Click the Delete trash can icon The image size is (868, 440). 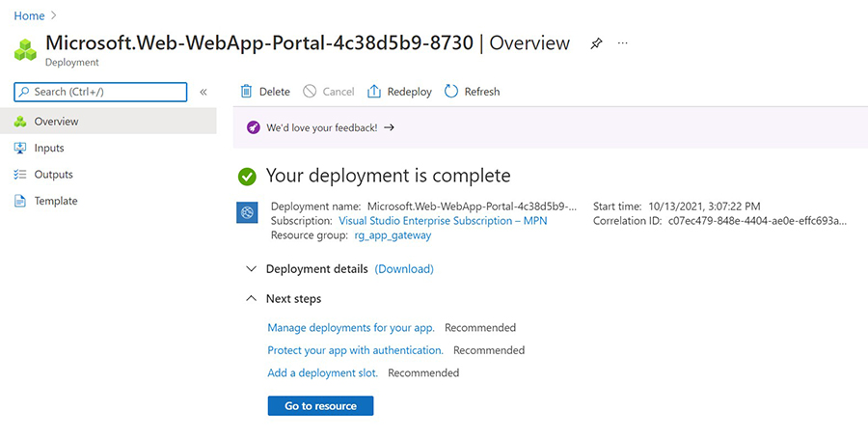(247, 92)
